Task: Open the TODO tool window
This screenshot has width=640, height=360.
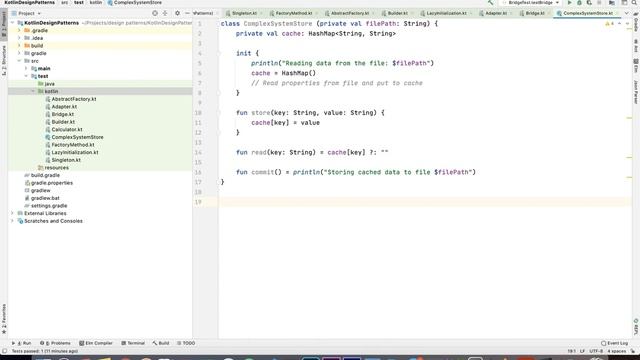Action: pyautogui.click(x=186, y=343)
